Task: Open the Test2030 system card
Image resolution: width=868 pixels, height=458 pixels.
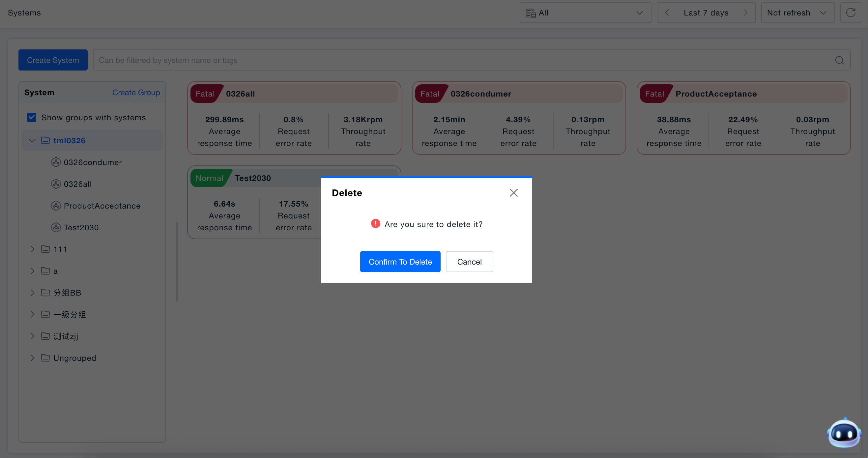Action: pos(255,202)
